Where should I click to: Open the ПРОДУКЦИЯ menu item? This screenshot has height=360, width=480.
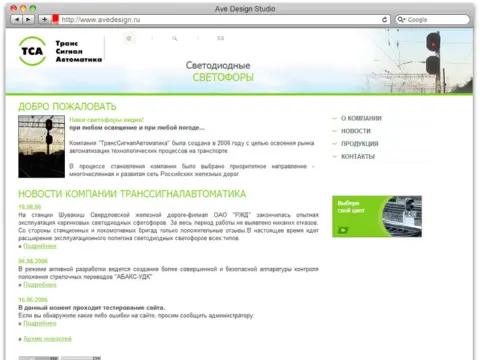point(360,144)
